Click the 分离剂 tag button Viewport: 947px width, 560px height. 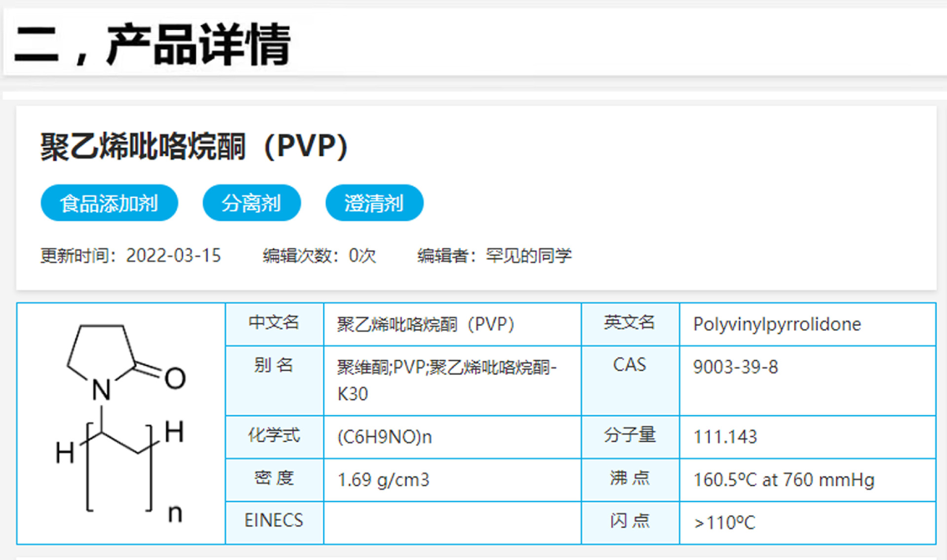click(x=251, y=203)
